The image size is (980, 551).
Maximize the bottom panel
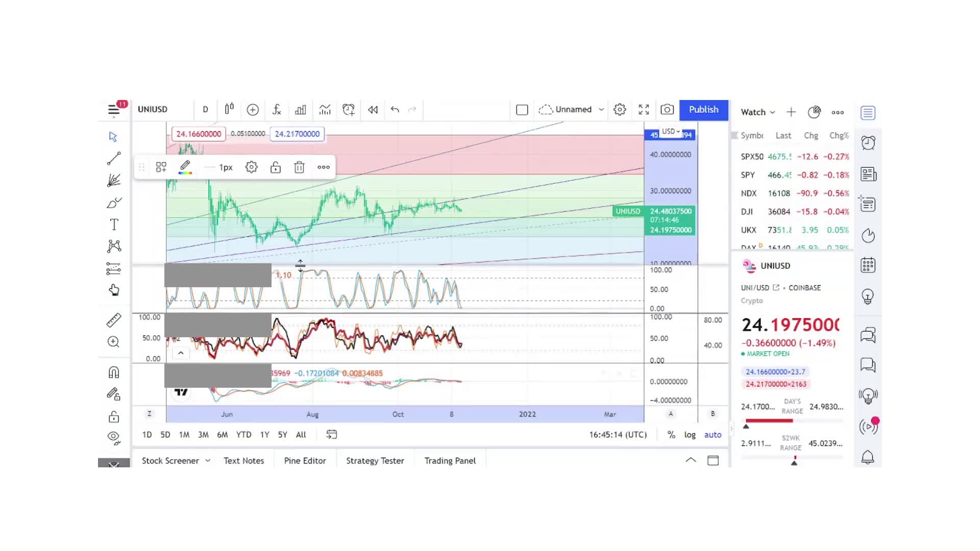713,461
